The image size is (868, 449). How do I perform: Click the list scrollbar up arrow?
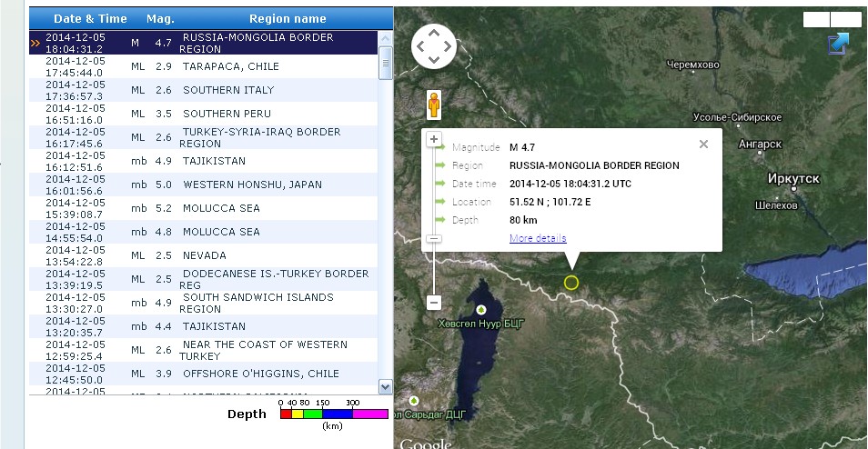[385, 38]
